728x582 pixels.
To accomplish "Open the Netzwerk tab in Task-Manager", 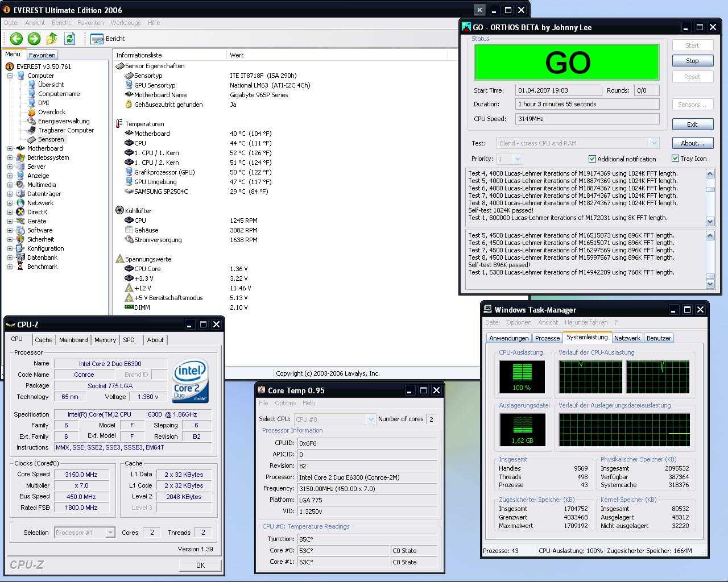I will click(627, 338).
